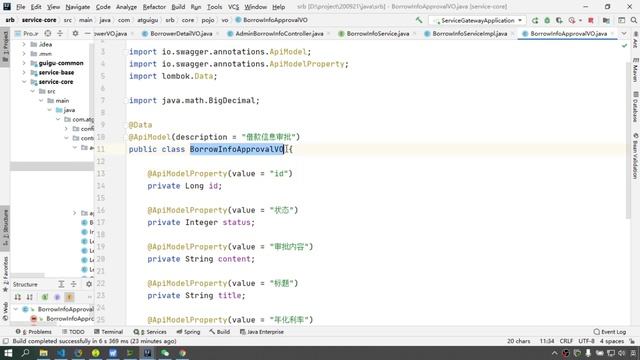Toggle alphabetical sorting in the Structure panel
The width and height of the screenshot is (640, 360).
coord(29,297)
